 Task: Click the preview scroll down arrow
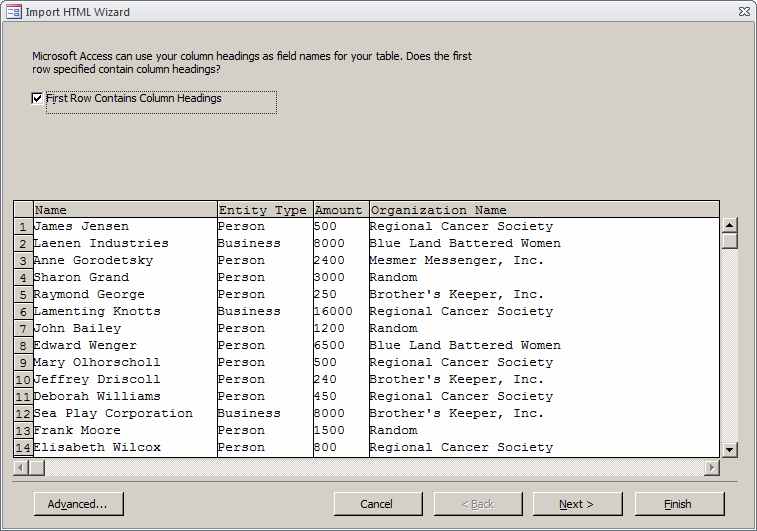pyautogui.click(x=729, y=449)
